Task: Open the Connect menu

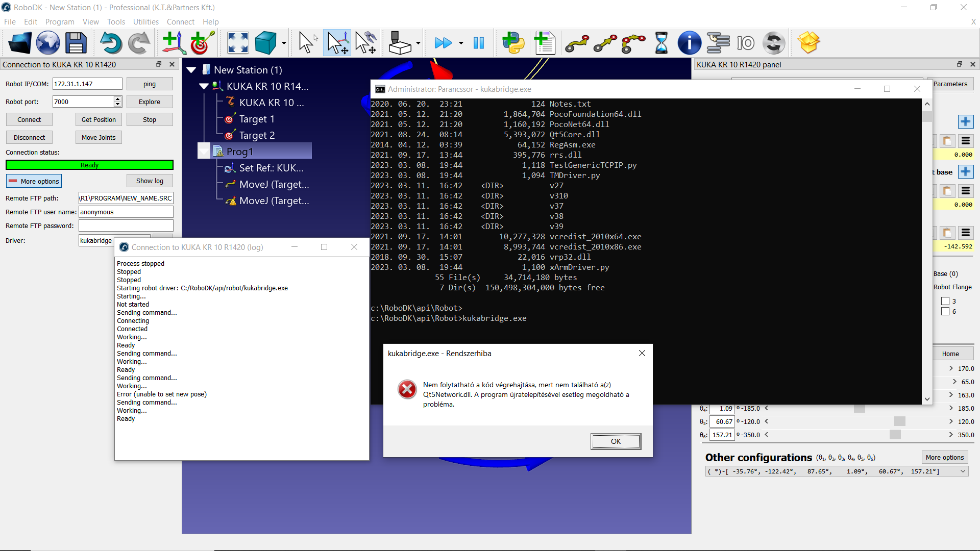Action: pyautogui.click(x=180, y=22)
